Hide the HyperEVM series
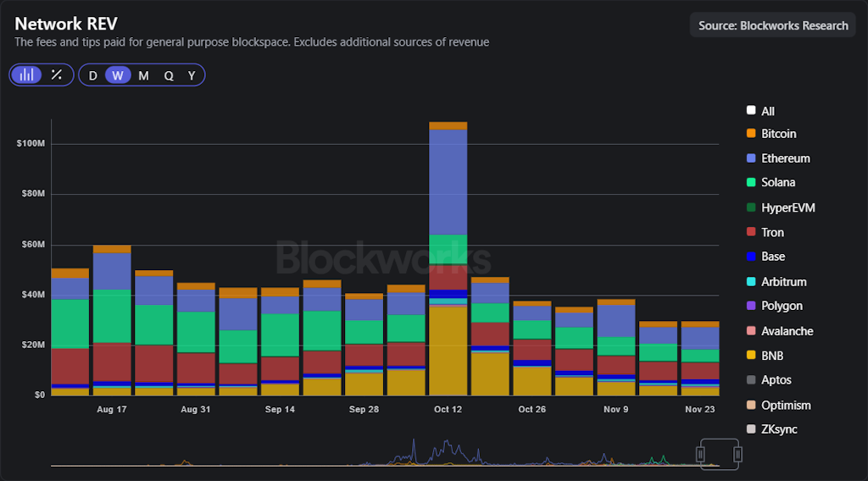868x481 pixels. (x=787, y=207)
